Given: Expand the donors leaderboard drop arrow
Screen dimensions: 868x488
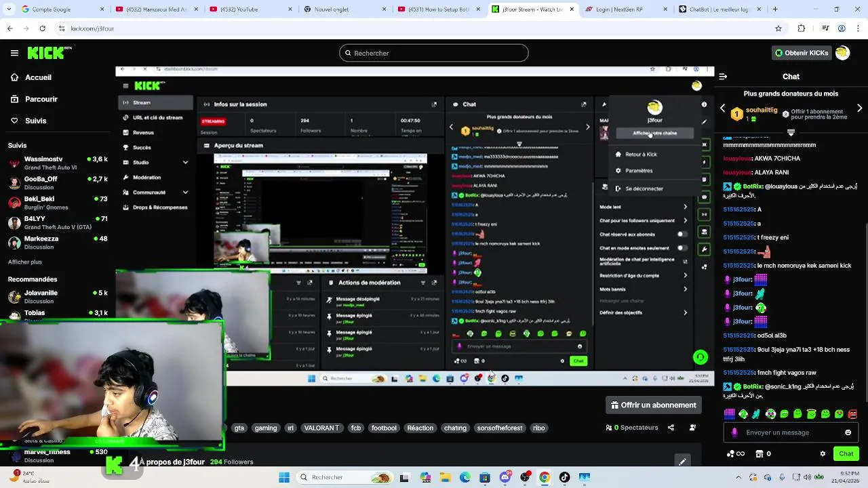Looking at the screenshot, I should 791,132.
